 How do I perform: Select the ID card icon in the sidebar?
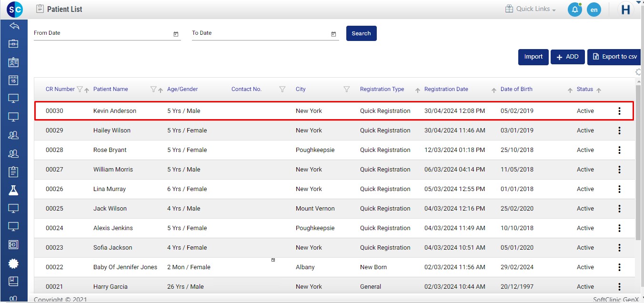[13, 62]
